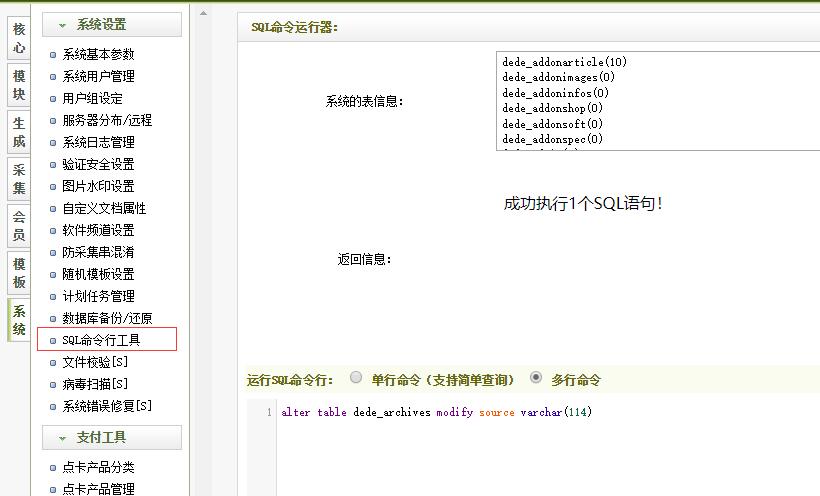820x496 pixels.
Task: Click the bullet icon beside 图片水印设置
Action: click(53, 186)
